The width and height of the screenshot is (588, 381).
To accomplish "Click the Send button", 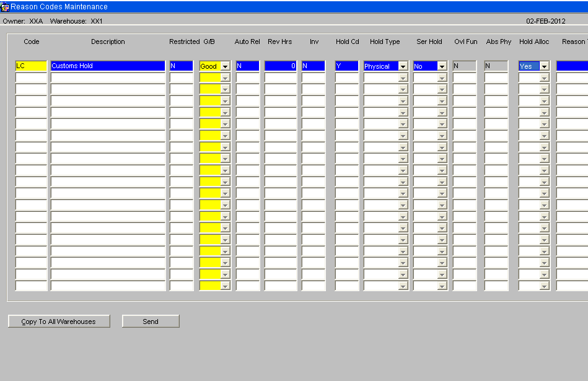I will 151,322.
